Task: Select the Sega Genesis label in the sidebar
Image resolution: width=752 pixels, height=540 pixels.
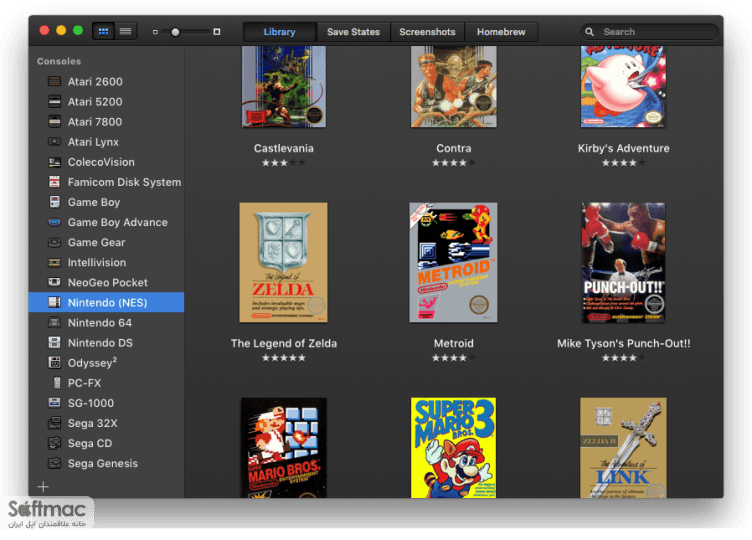Action: pyautogui.click(x=103, y=463)
